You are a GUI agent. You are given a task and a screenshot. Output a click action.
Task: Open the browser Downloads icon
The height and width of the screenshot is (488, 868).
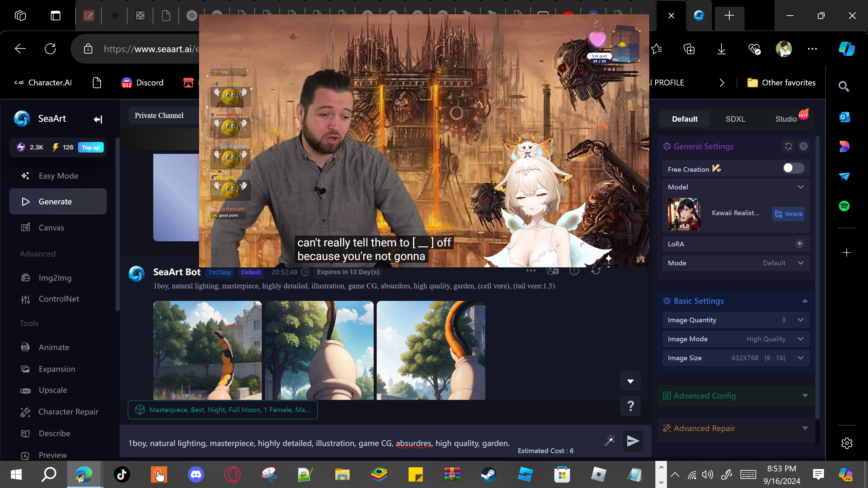[x=722, y=49]
